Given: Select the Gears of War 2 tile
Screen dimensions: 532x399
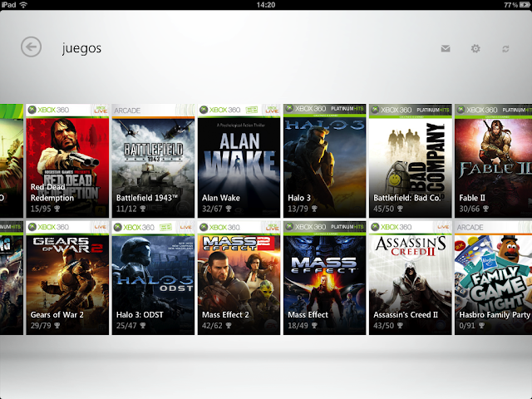Looking at the screenshot, I should click(67, 278).
